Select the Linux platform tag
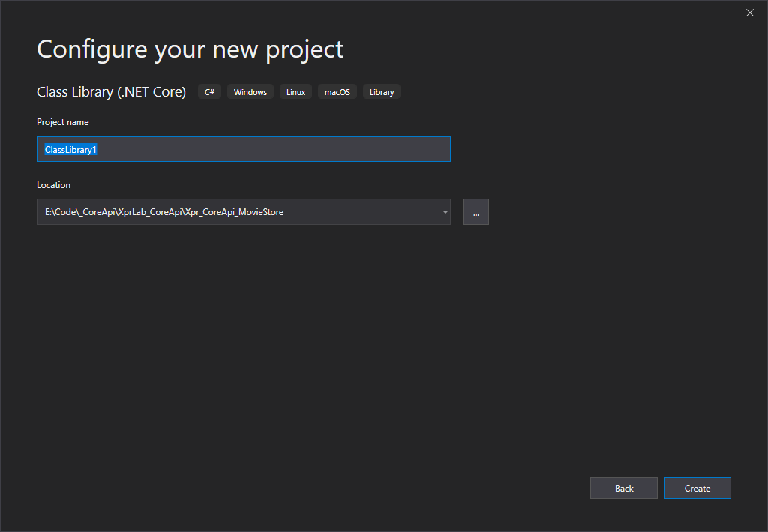 point(295,91)
